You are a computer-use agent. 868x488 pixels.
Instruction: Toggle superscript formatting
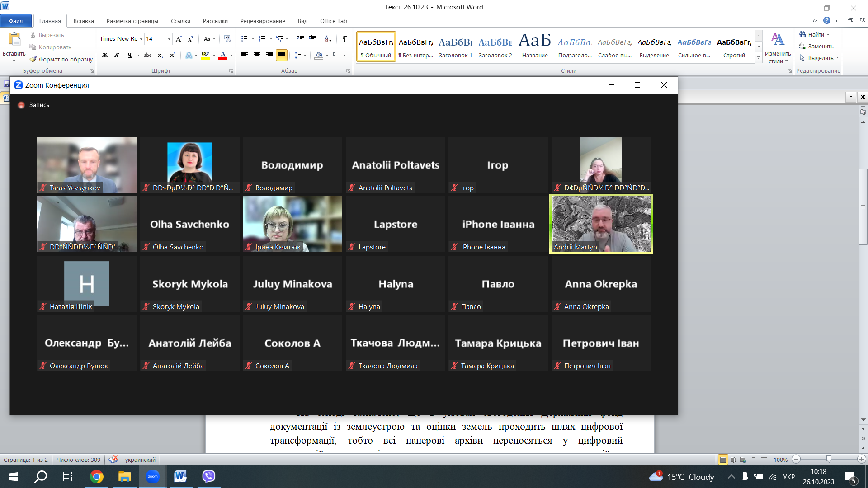tap(172, 55)
